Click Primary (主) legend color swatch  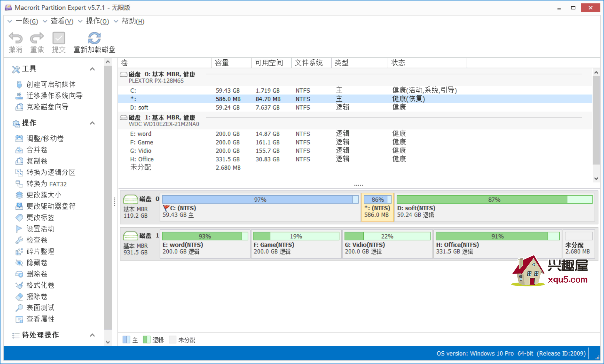click(126, 340)
